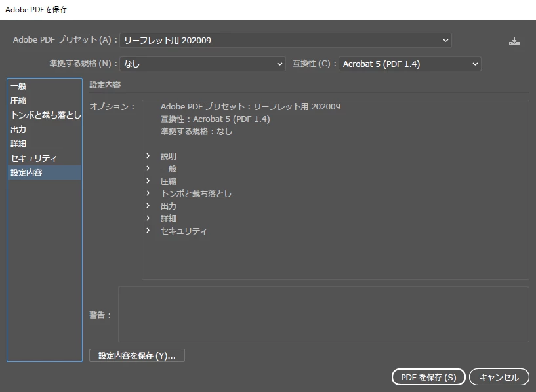Click the text '互換性 : Acrobat 5 (PDF 1.4)'
The height and width of the screenshot is (392, 536).
pyautogui.click(x=215, y=119)
